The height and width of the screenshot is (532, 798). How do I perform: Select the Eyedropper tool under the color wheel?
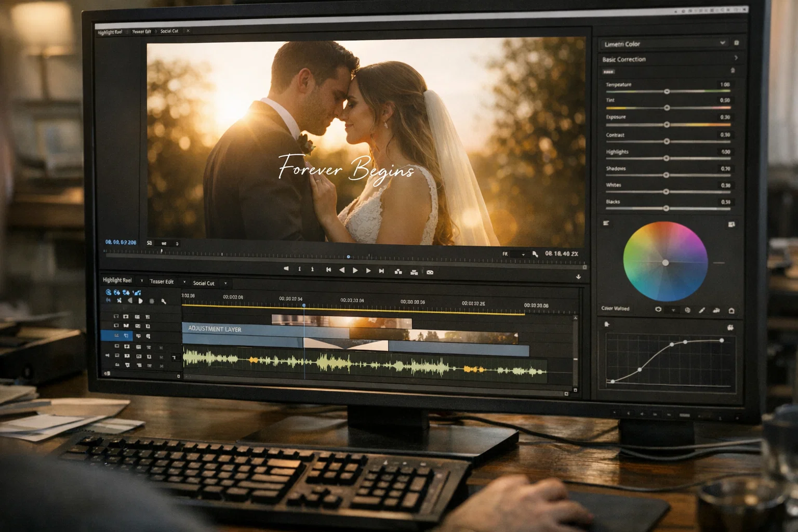702,310
